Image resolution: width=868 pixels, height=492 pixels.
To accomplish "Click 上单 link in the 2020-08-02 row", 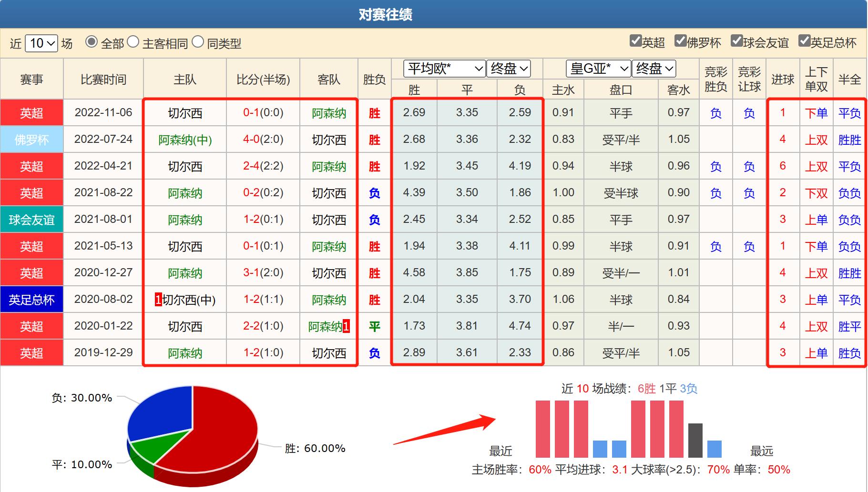I will click(x=816, y=300).
